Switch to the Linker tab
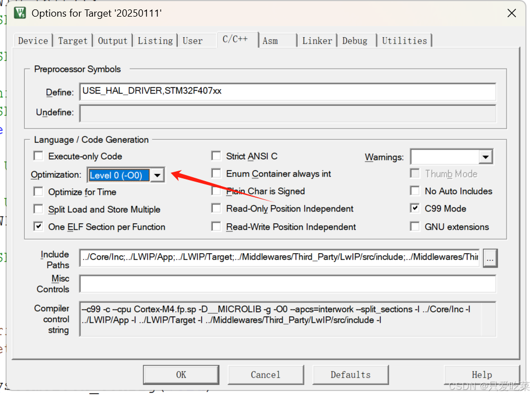 [x=317, y=40]
